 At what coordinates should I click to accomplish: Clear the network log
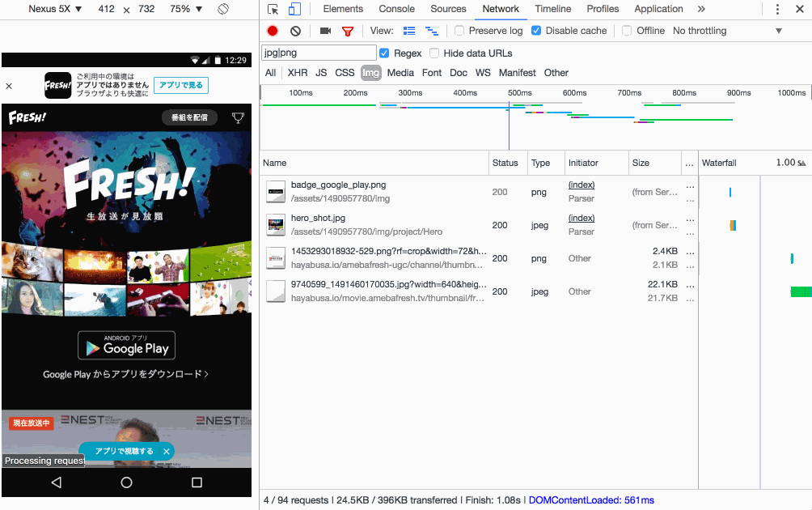[296, 31]
